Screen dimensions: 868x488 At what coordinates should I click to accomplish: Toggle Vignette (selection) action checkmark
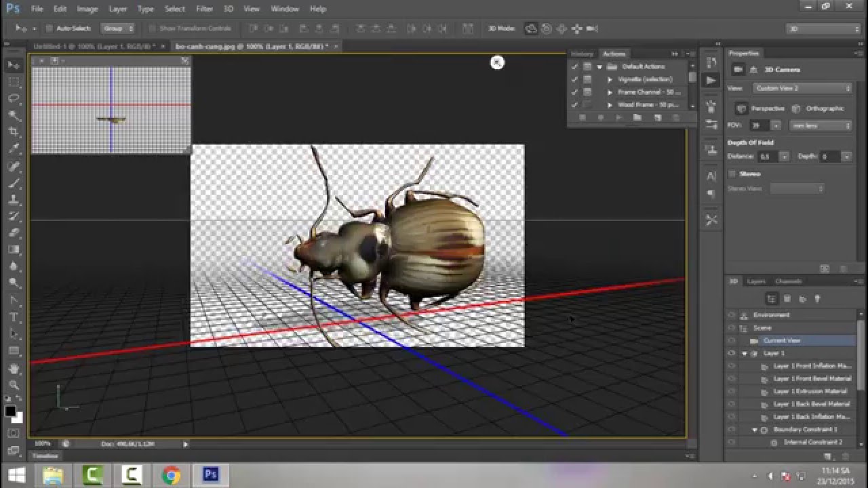575,79
